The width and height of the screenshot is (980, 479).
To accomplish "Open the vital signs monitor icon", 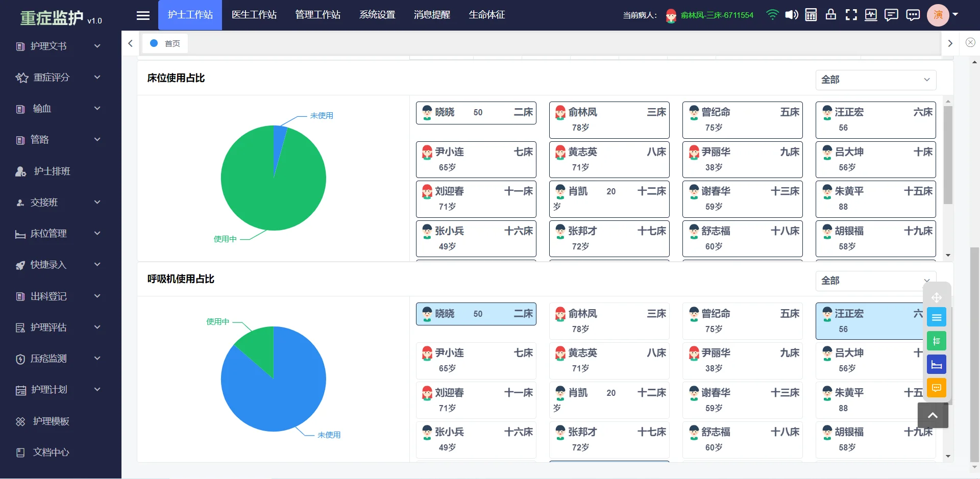I will (870, 15).
